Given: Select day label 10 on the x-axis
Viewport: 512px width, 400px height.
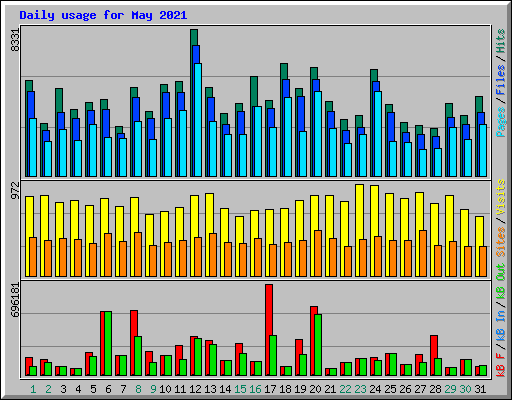Looking at the screenshot, I should [x=165, y=389].
